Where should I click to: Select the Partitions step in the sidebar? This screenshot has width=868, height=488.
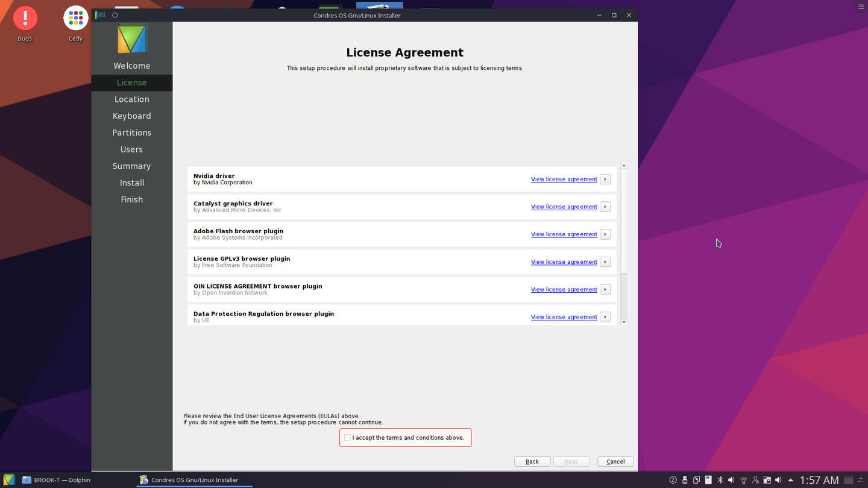(x=131, y=133)
